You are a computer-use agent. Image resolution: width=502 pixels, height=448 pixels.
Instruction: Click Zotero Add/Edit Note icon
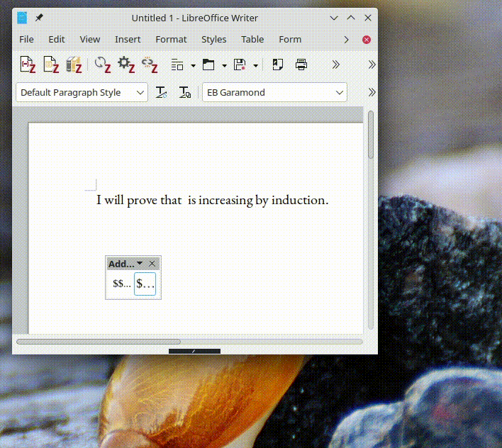(x=51, y=65)
